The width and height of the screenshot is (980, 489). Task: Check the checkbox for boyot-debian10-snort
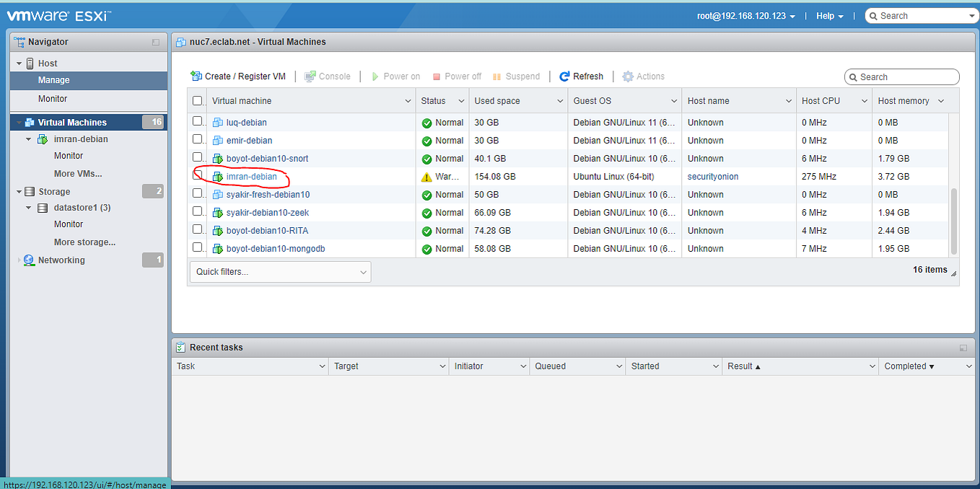tap(197, 158)
